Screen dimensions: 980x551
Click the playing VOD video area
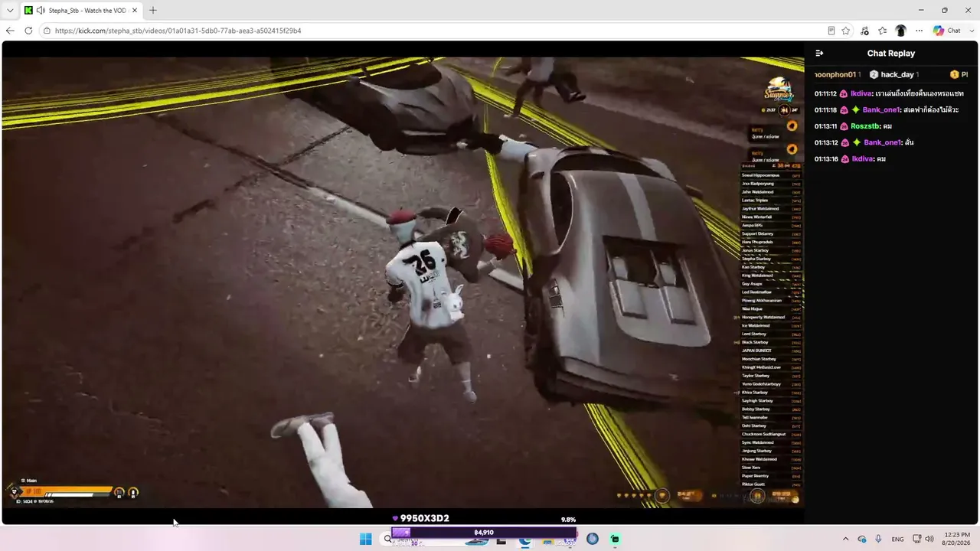coord(403,282)
